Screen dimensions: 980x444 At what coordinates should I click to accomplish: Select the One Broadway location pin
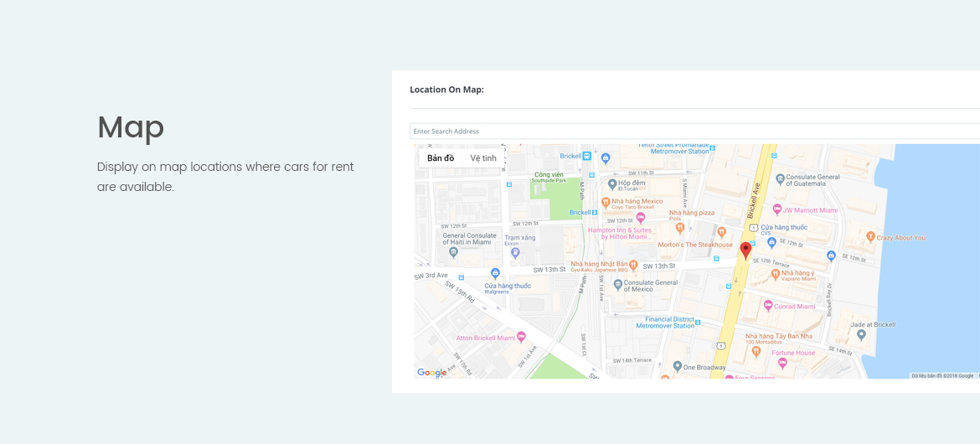[x=677, y=366]
